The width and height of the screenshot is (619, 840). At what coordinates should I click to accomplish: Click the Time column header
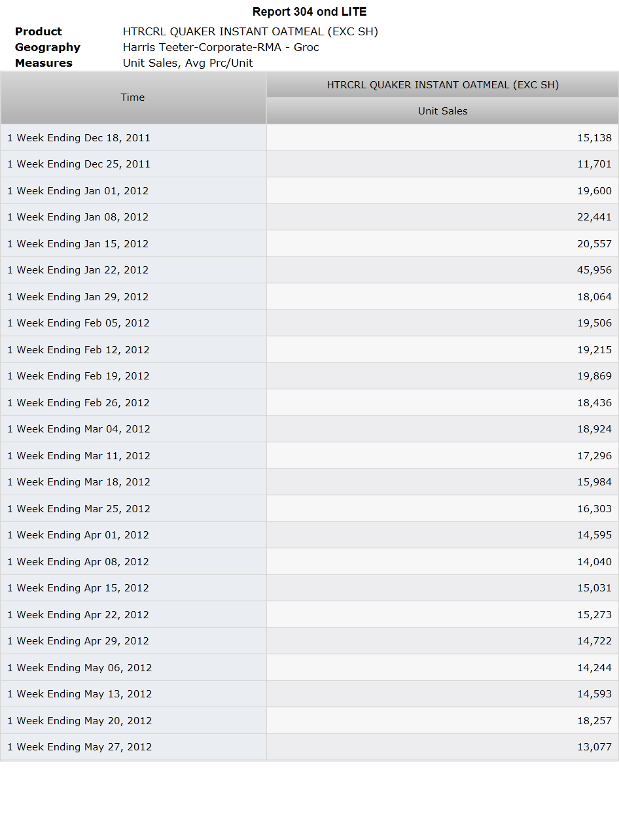point(133,97)
